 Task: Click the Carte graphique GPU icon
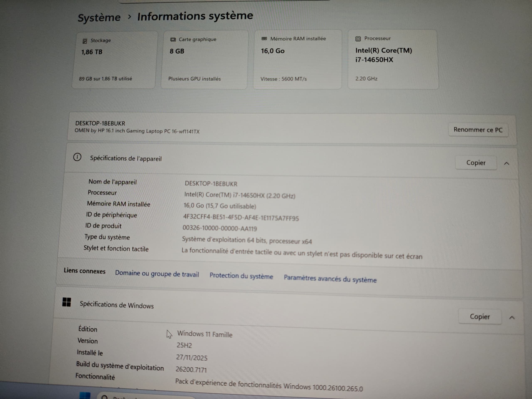pos(173,40)
